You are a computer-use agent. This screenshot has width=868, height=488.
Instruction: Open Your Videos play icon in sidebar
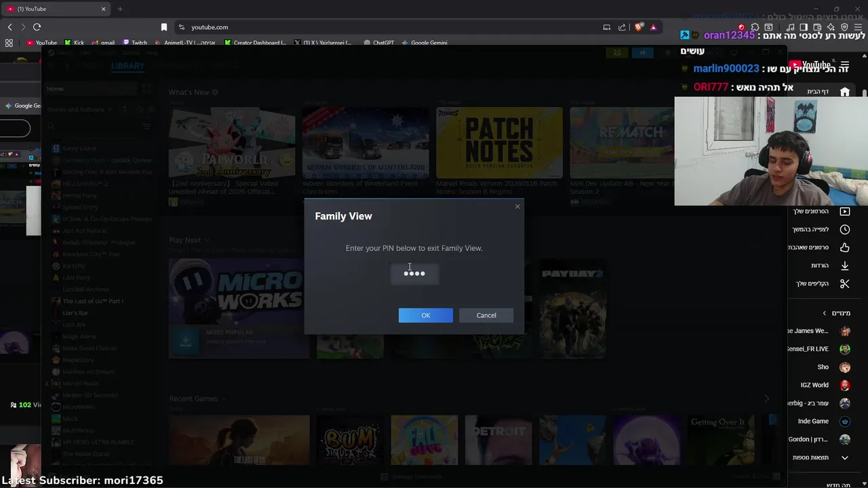[x=845, y=211]
